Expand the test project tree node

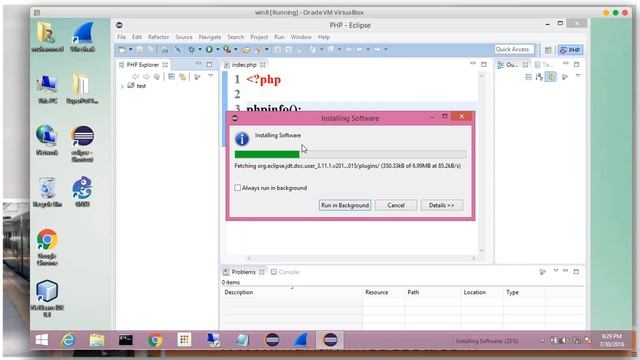click(x=122, y=86)
